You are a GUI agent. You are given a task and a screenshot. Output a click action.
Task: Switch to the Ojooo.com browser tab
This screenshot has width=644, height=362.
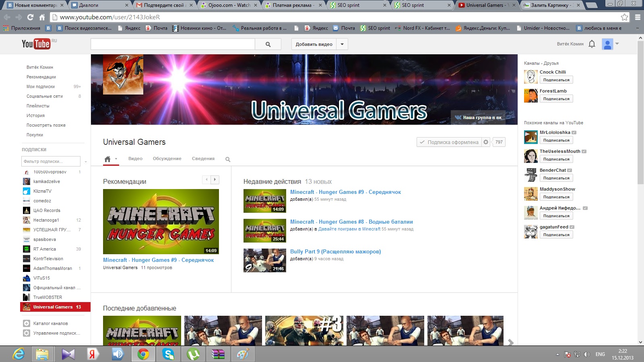pyautogui.click(x=229, y=5)
